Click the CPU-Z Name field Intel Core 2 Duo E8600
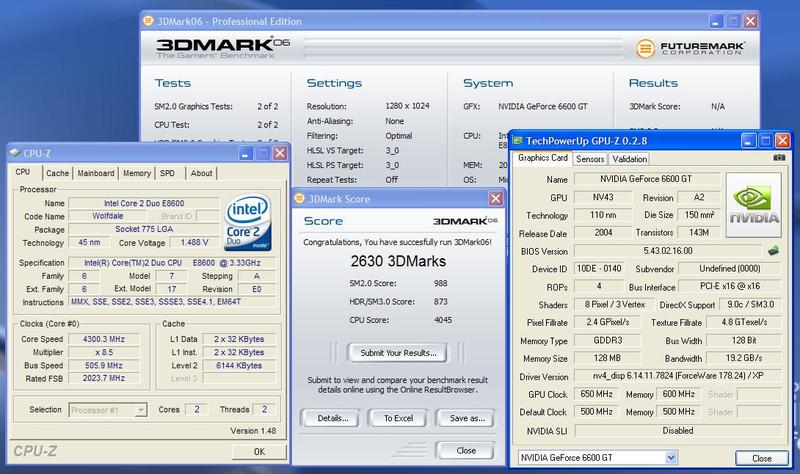This screenshot has height=474, width=800. (143, 203)
